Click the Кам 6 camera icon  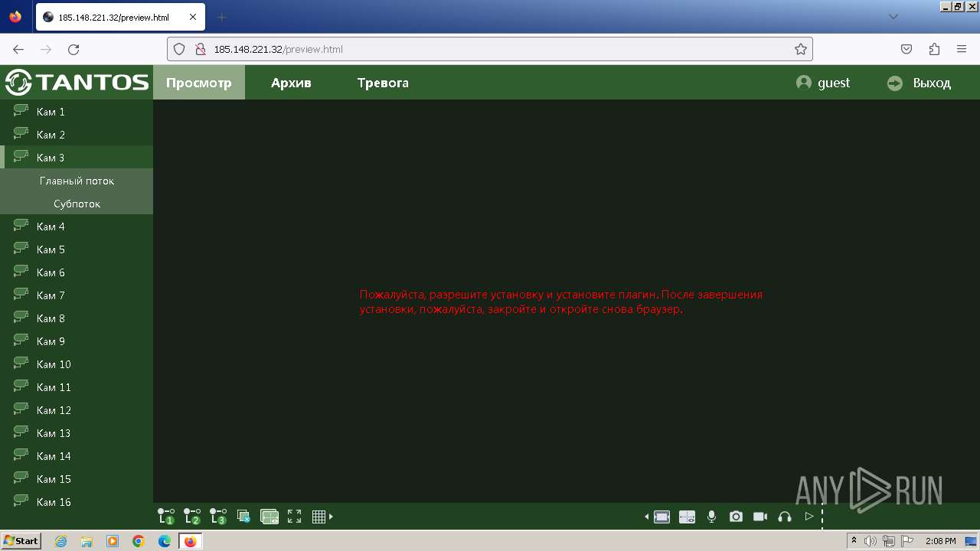[x=21, y=271]
